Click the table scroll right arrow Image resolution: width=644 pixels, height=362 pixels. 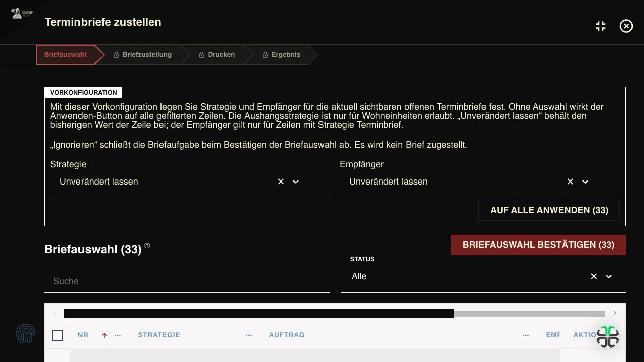click(x=615, y=313)
